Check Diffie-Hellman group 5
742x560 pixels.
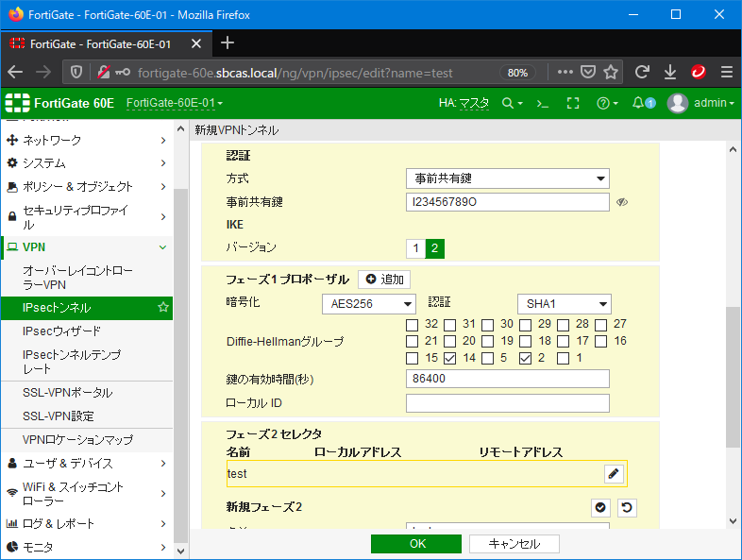(488, 358)
